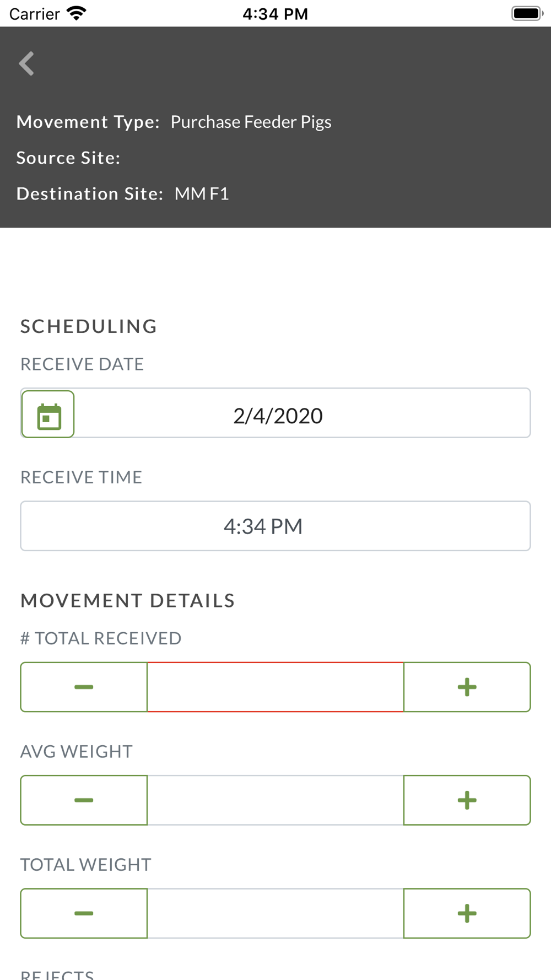Viewport: 551px width, 980px height.
Task: Tap the Wi-Fi status icon
Action: pos(77,13)
